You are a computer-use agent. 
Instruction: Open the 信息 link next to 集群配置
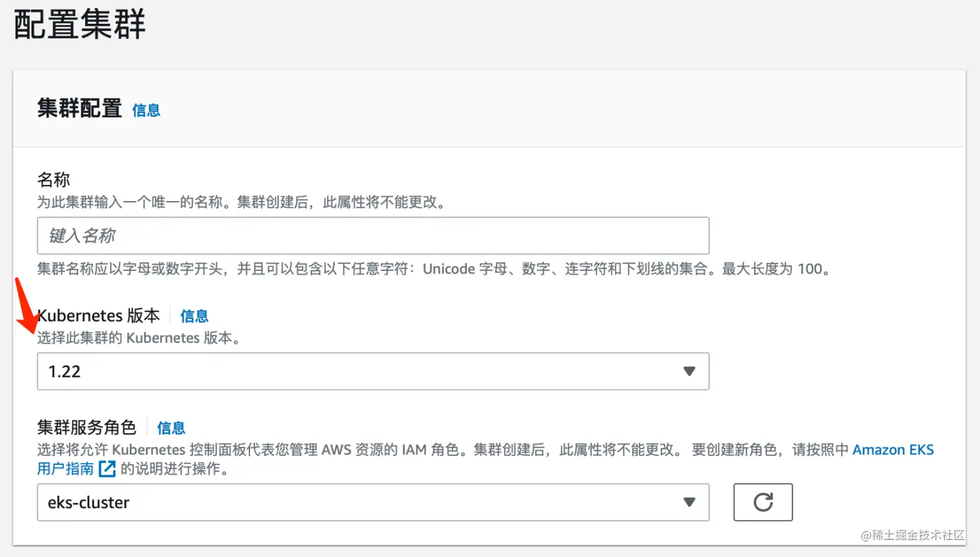[146, 111]
